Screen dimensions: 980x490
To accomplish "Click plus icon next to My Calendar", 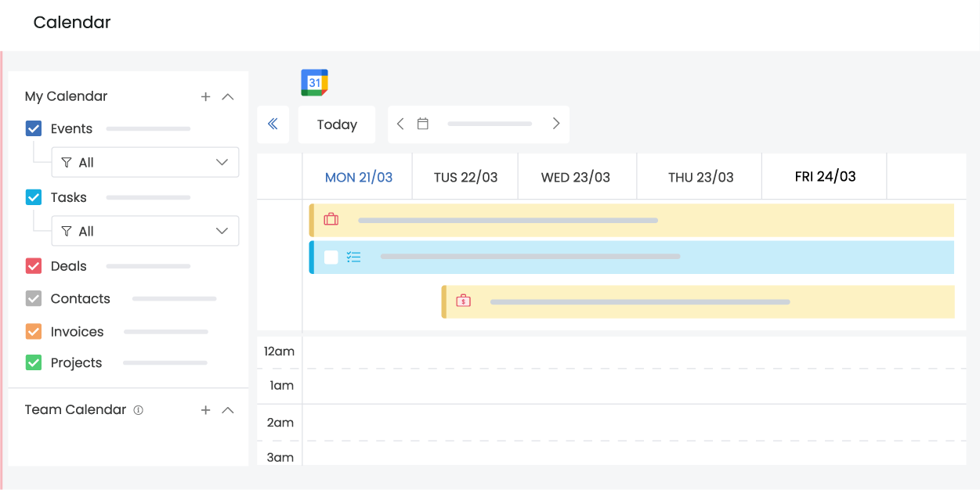I will tap(205, 97).
